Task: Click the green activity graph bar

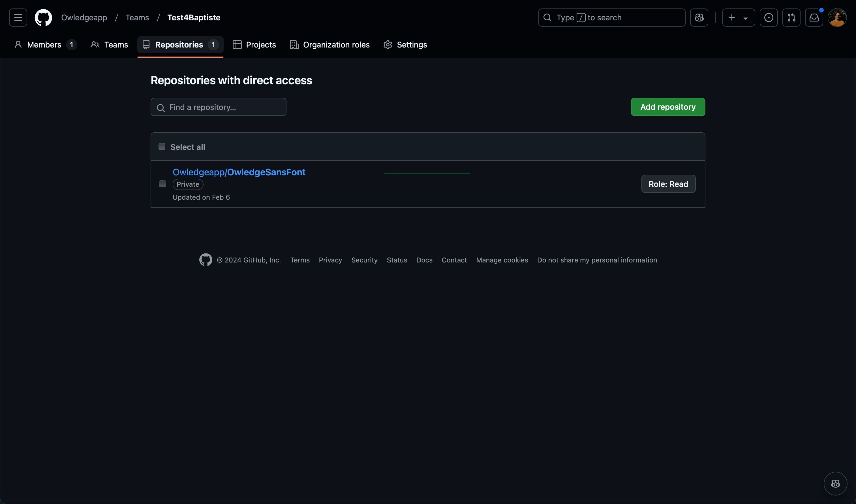Action: (427, 172)
